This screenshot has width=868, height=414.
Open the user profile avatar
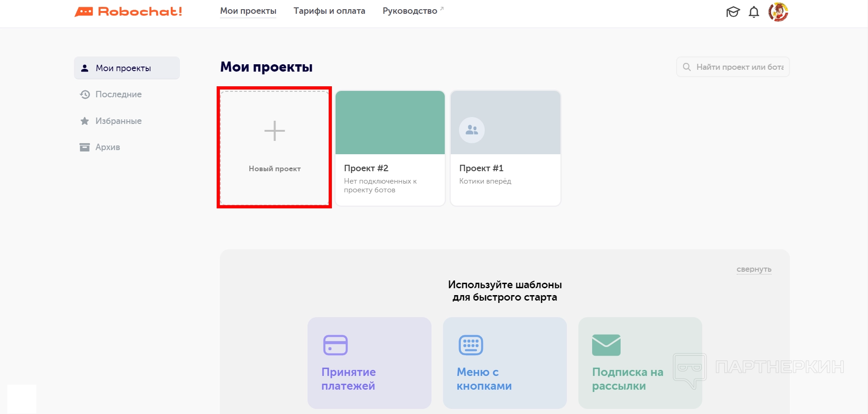pyautogui.click(x=778, y=12)
